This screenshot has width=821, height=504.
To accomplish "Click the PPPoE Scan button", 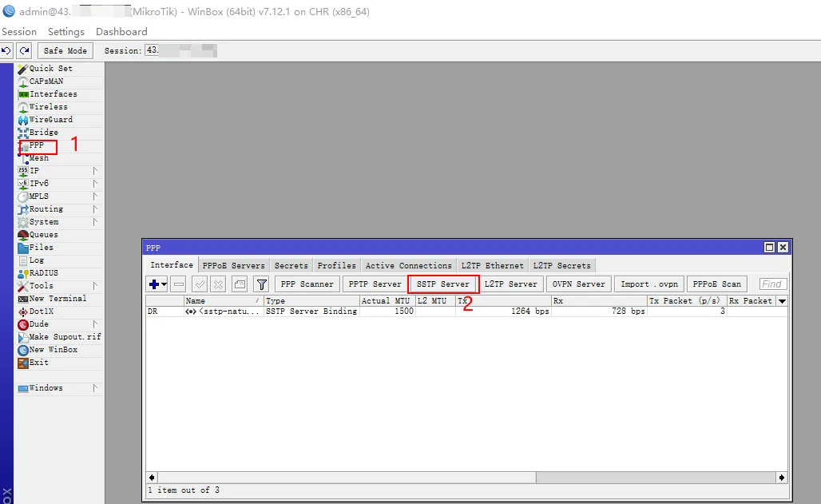I will 717,284.
